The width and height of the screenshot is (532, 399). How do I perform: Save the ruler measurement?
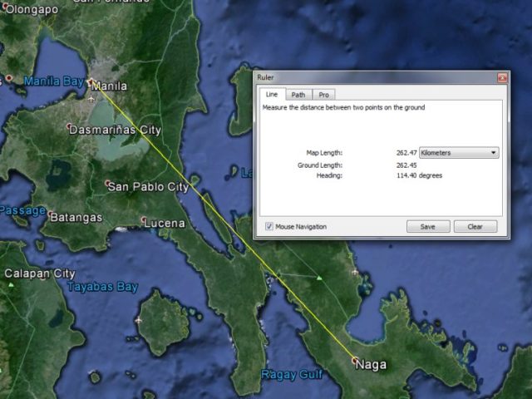point(428,226)
